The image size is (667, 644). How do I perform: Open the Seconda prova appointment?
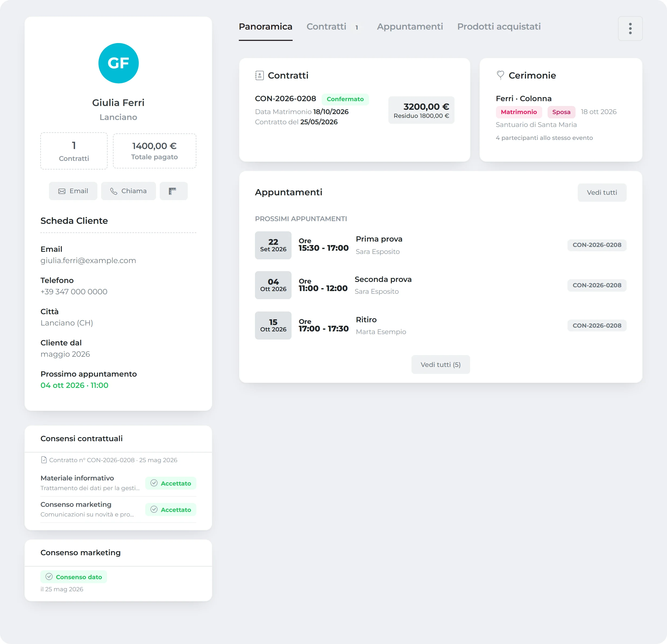[x=383, y=279]
